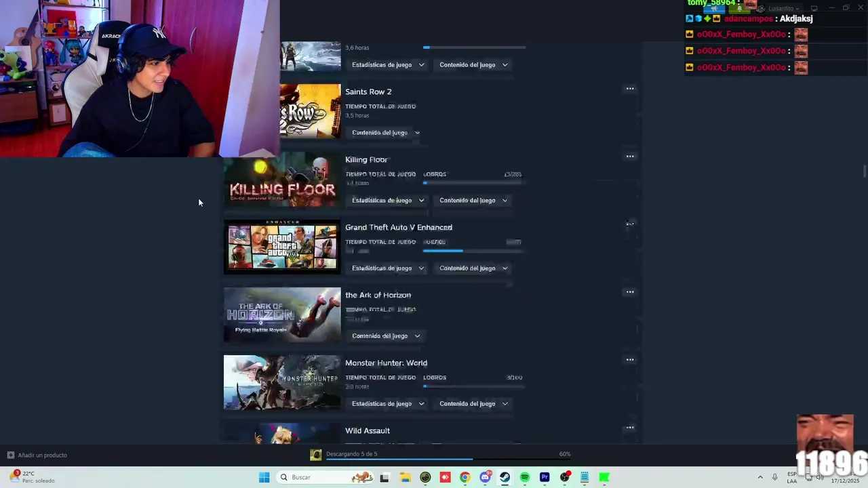Open the three-dot menu for Saints Row 2

tap(630, 89)
